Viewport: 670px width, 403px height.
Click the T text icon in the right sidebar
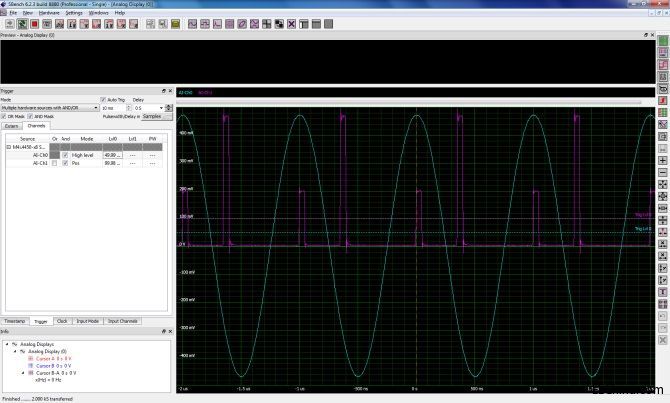point(663,292)
